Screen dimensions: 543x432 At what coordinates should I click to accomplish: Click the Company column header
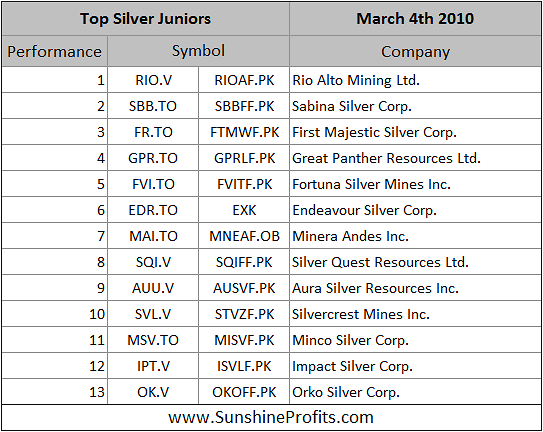[x=415, y=51]
